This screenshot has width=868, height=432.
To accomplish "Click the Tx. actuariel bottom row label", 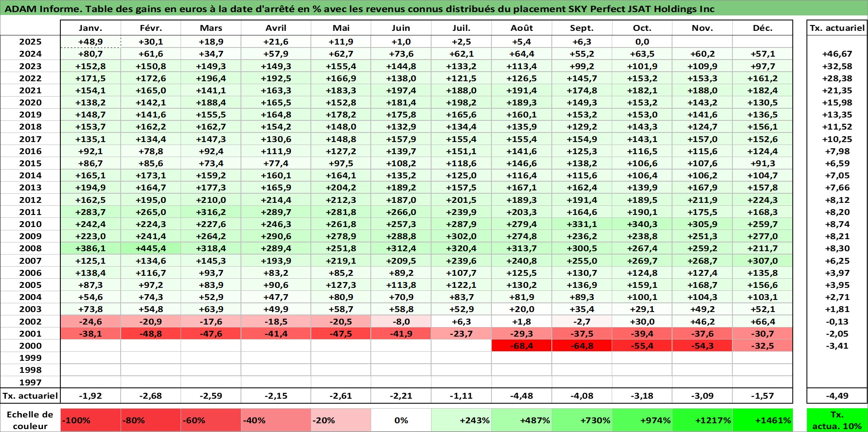I will [30, 396].
